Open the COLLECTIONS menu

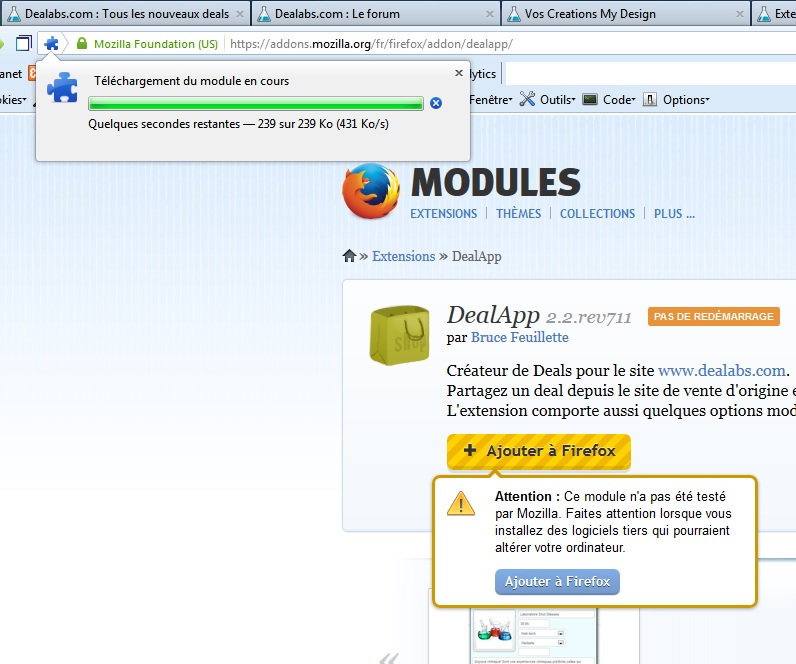(x=598, y=214)
